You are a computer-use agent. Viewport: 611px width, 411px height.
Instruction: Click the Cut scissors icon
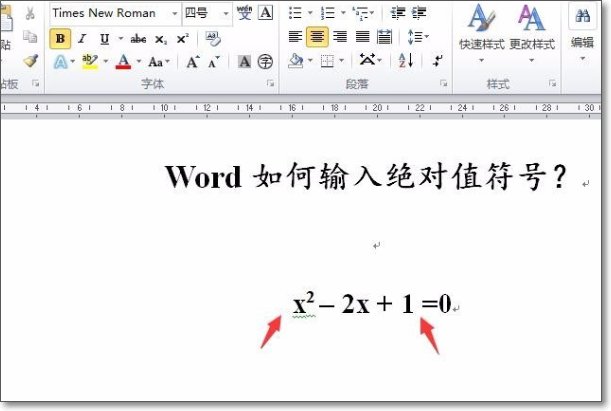(x=30, y=13)
